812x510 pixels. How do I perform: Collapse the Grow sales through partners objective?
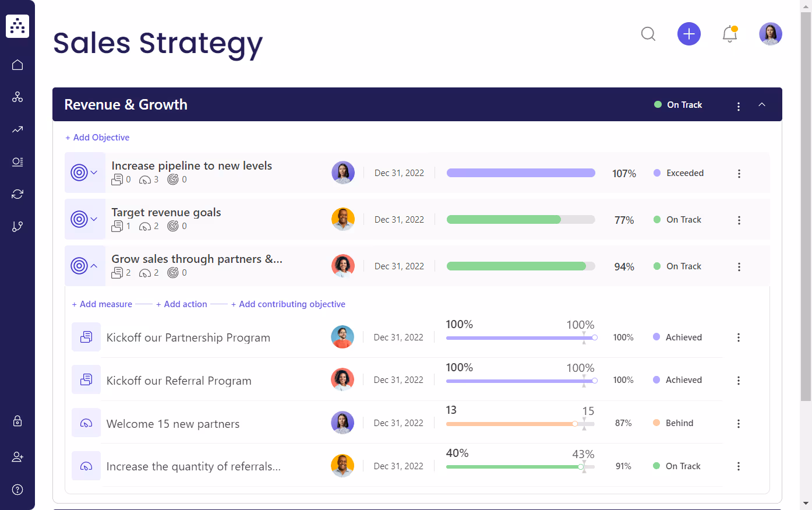tap(93, 266)
